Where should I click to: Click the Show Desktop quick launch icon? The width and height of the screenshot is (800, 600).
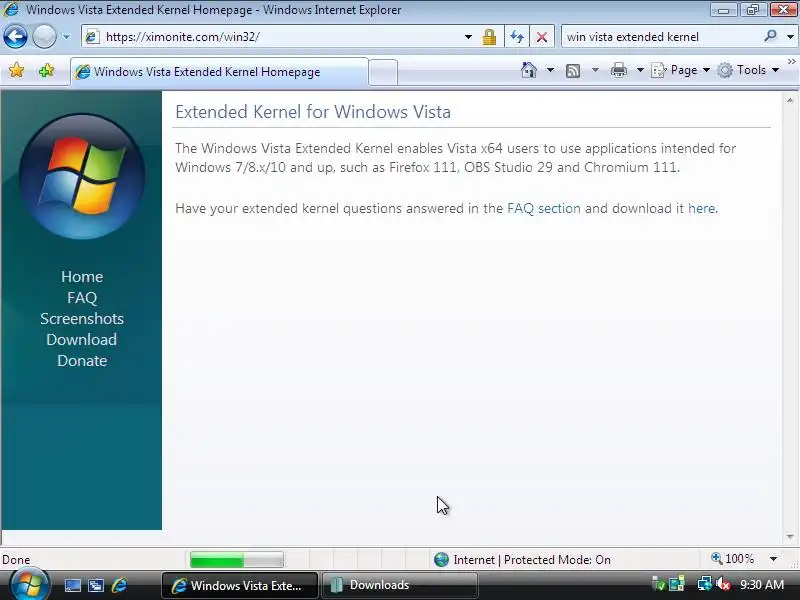pyautogui.click(x=72, y=585)
